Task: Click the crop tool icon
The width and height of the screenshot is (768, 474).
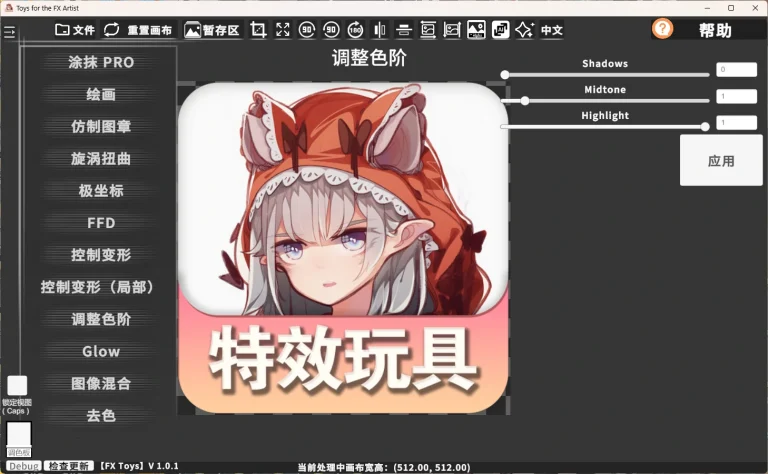Action: tap(259, 30)
